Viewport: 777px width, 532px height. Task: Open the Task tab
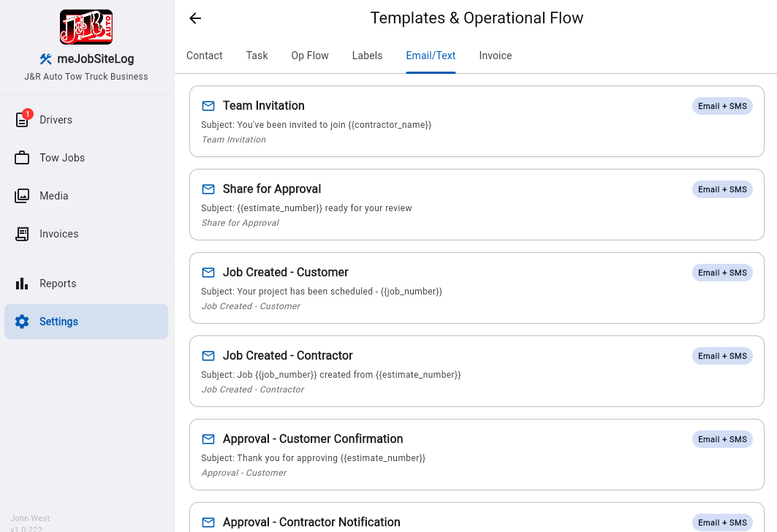pos(257,56)
